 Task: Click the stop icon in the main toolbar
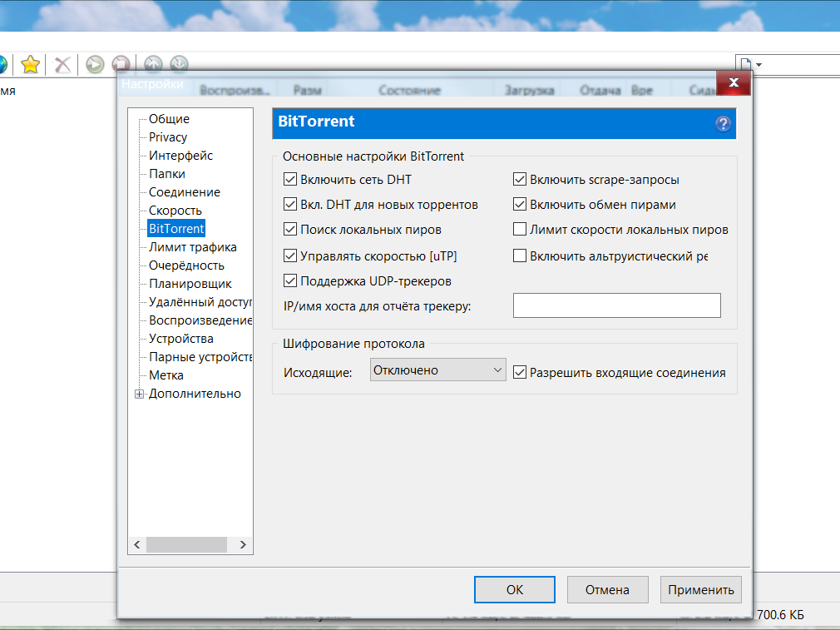pos(121,64)
